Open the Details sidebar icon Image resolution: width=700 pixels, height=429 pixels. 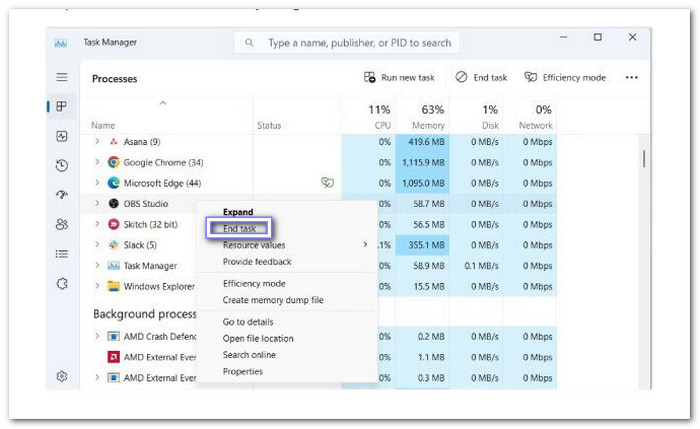point(62,254)
